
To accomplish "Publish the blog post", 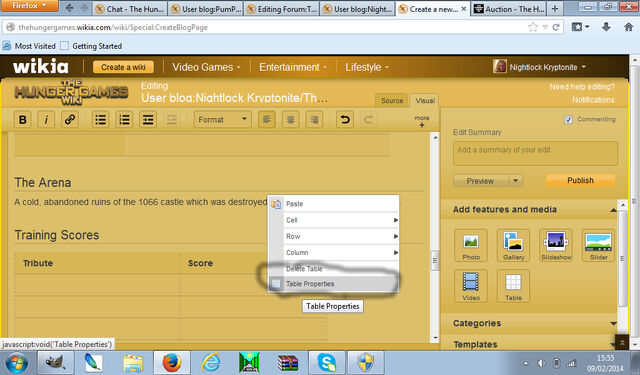I will pyautogui.click(x=580, y=180).
